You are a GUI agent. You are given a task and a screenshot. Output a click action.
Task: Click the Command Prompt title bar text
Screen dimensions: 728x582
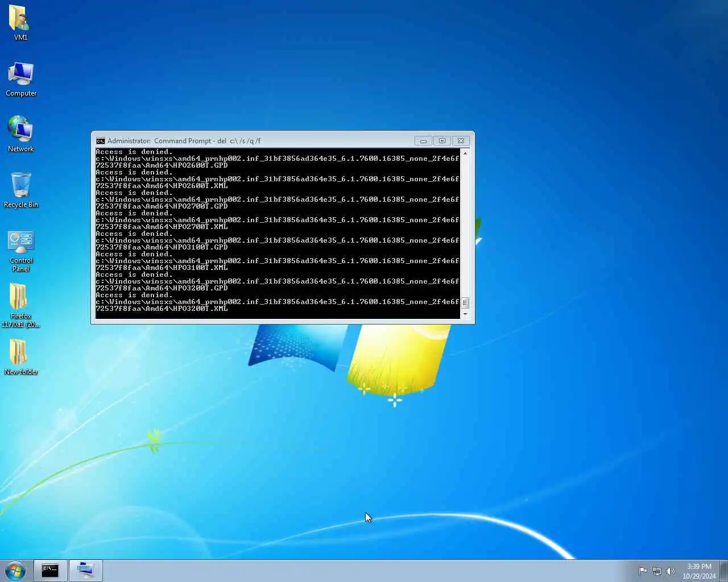click(184, 141)
